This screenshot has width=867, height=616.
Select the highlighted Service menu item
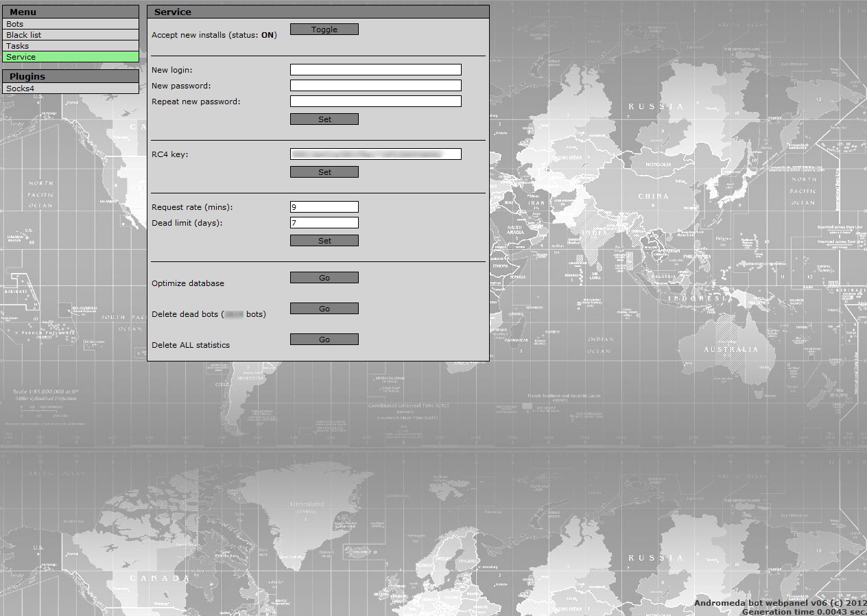70,57
